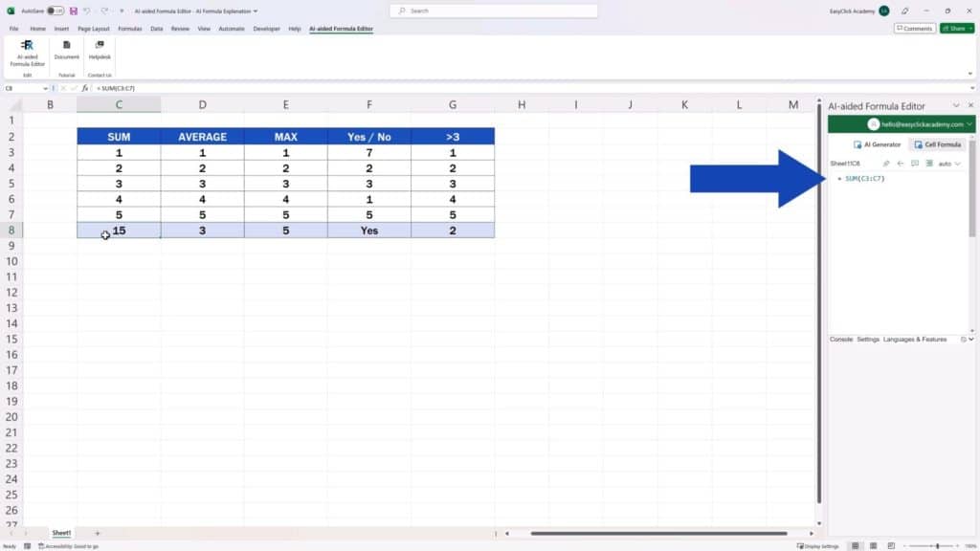Switch to the Automate ribbon tab
The width and height of the screenshot is (980, 551).
[x=232, y=29]
